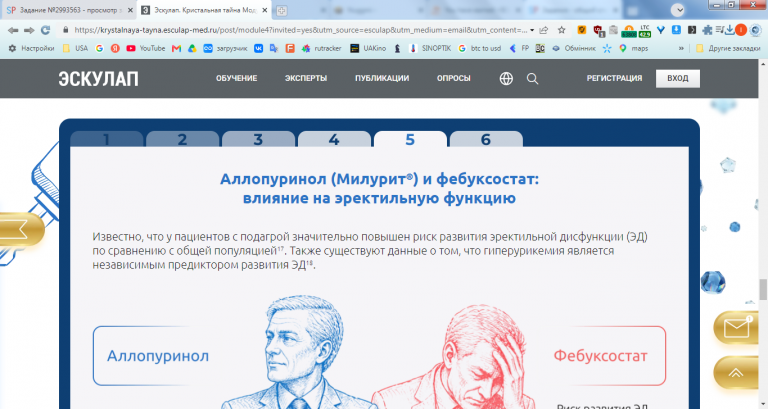Open the Другие закладки bookmarks folder
768x409 pixels.
pos(728,48)
